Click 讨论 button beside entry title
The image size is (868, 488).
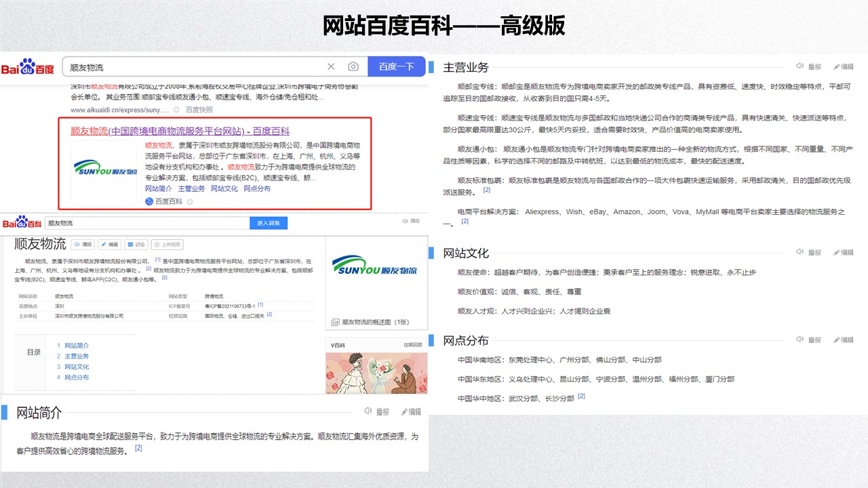tap(136, 245)
